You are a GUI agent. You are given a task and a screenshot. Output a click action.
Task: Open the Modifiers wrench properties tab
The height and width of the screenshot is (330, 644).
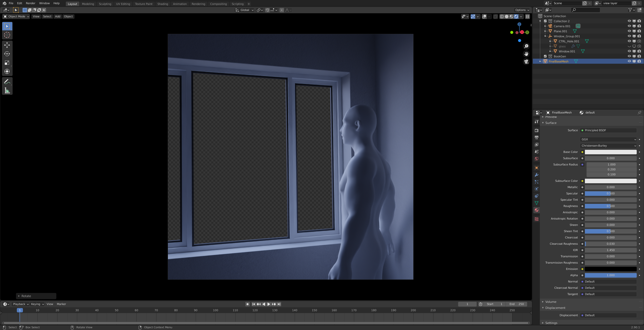[536, 175]
